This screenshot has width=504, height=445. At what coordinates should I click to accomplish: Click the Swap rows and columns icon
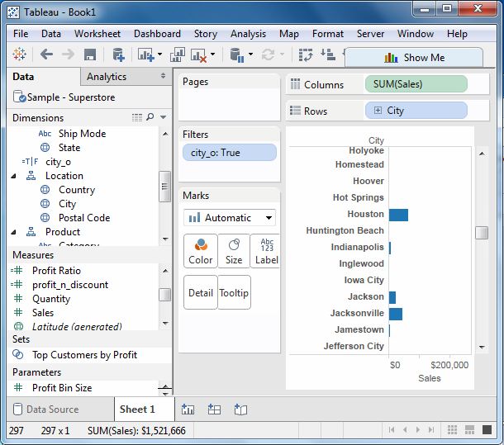click(x=306, y=54)
